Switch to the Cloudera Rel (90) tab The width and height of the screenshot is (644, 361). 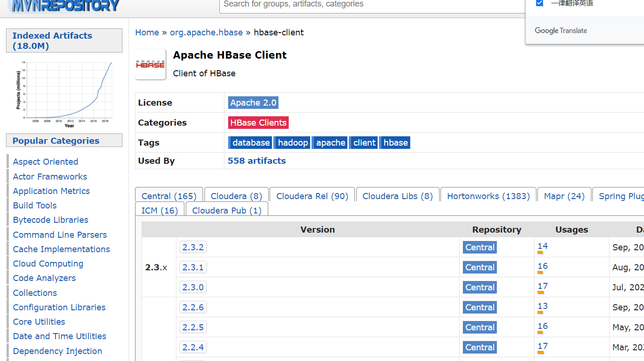coord(312,196)
